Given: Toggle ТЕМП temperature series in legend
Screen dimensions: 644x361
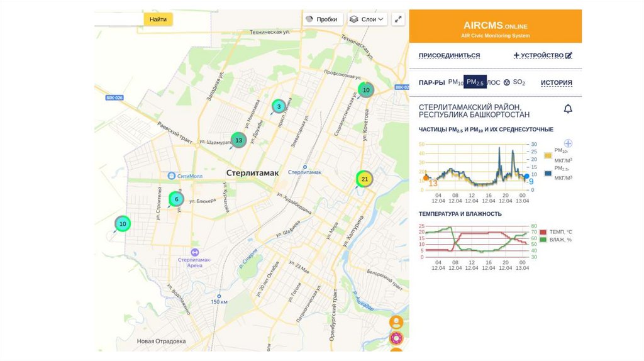Looking at the screenshot, I should click(544, 232).
